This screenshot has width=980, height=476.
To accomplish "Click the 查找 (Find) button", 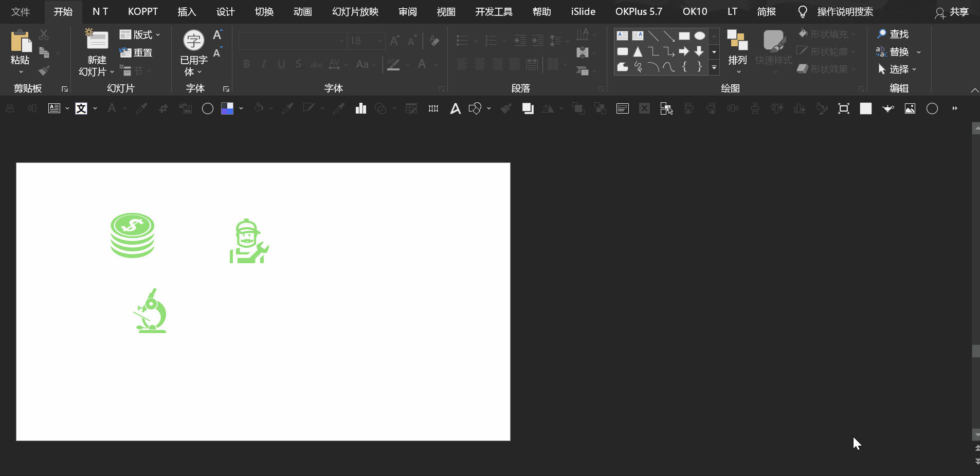I will (x=893, y=34).
